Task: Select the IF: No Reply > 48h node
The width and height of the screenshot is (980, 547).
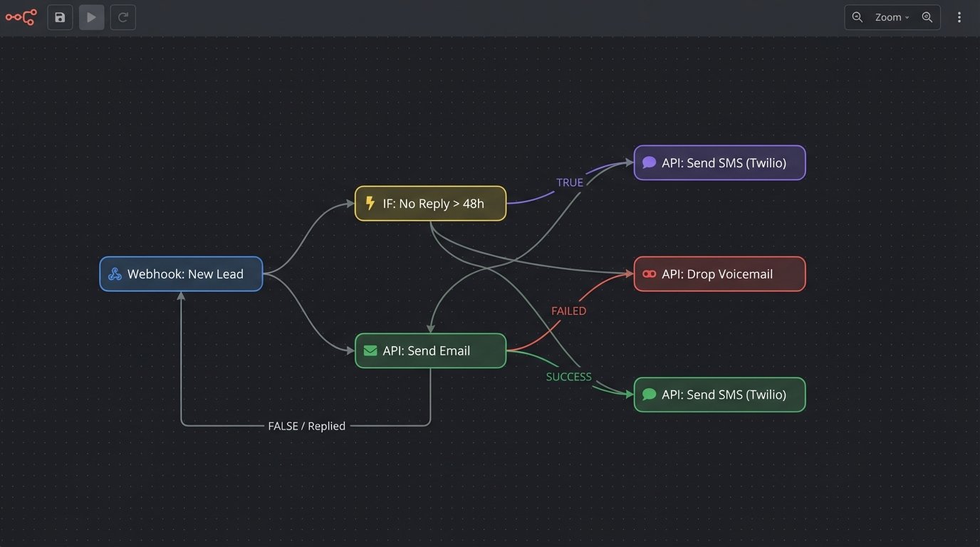Action: click(430, 203)
